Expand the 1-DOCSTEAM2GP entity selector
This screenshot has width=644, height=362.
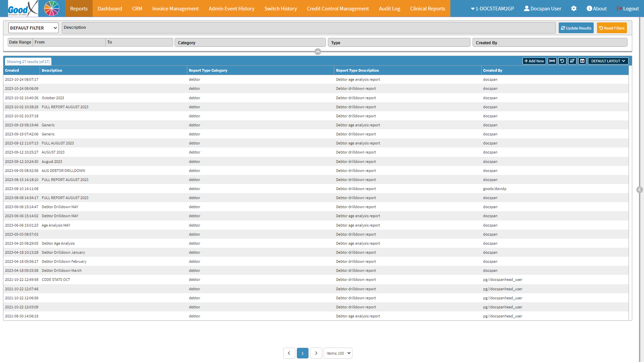pyautogui.click(x=492, y=9)
